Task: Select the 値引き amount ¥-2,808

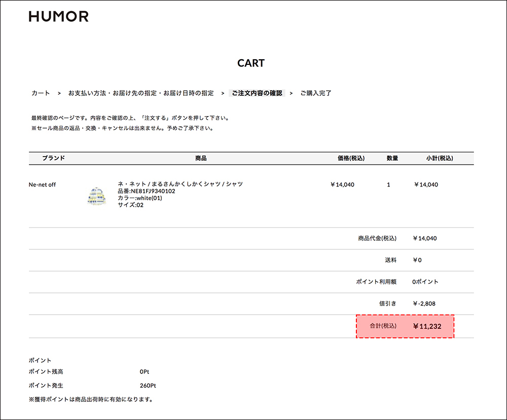Action: [424, 303]
